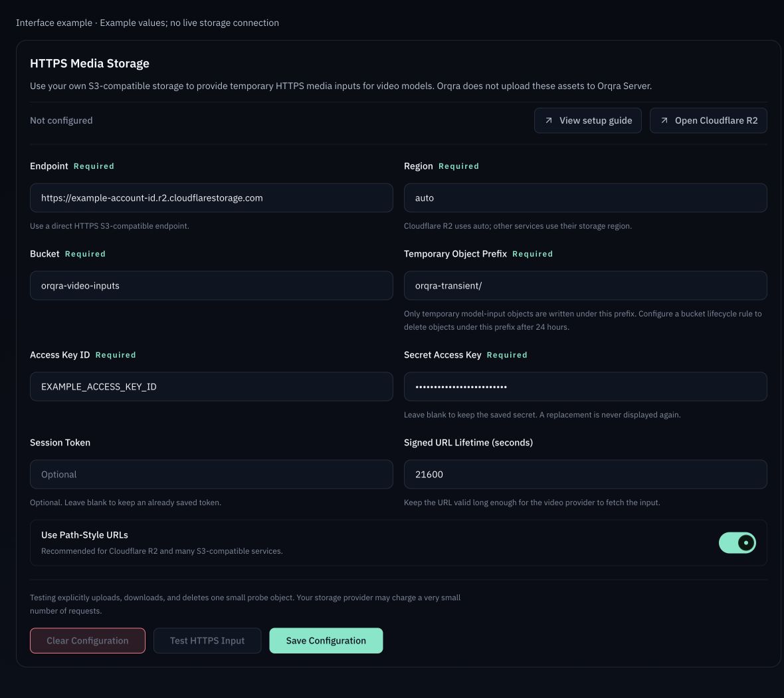Click the 'Recommended for Cloudflare R2' description
The height and width of the screenshot is (698, 784).
(x=162, y=551)
